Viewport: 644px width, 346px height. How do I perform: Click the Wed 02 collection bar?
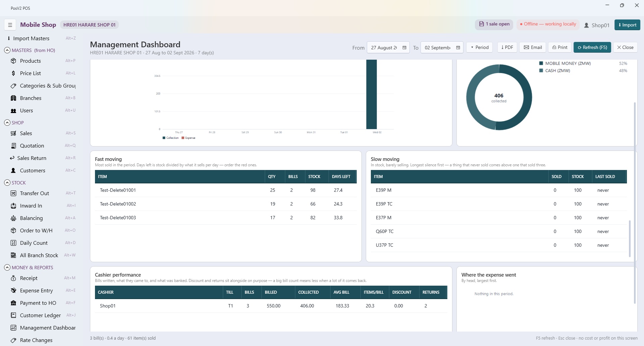point(371,94)
